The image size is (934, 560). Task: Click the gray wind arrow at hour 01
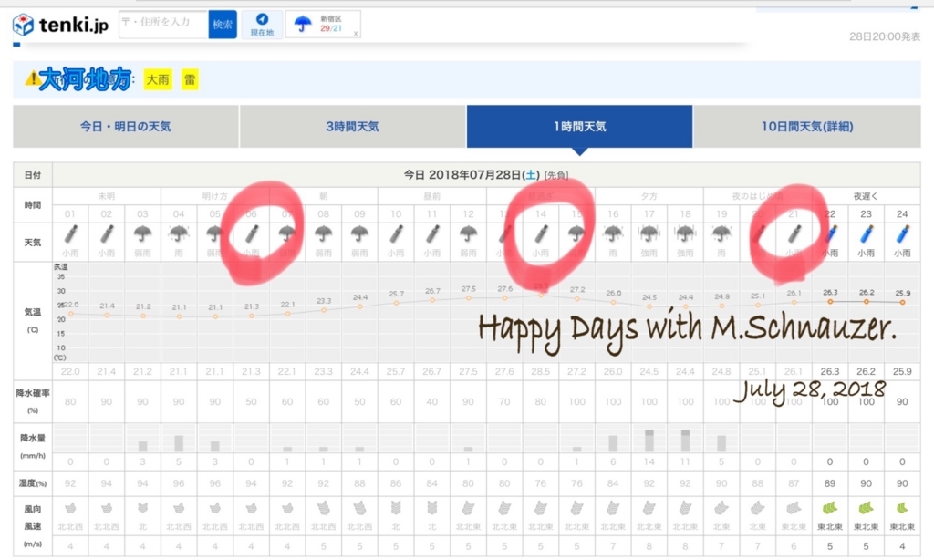click(70, 508)
